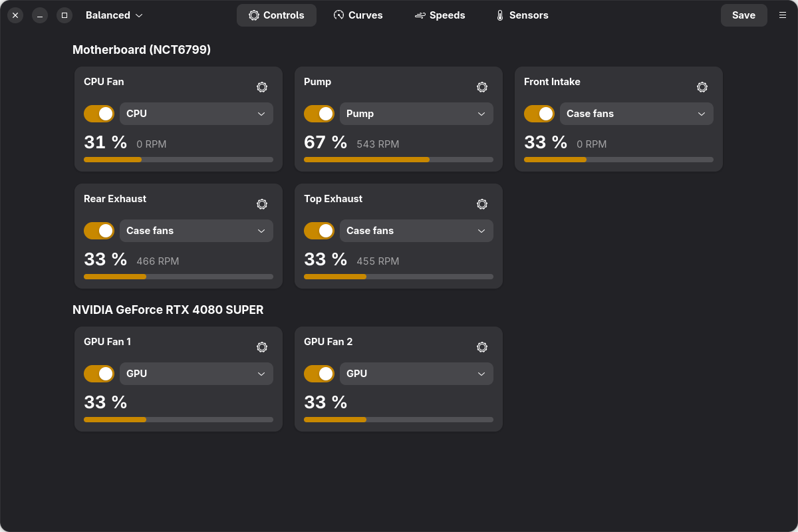
Task: Click the "GPU Fan 2" card title
Action: (x=328, y=342)
